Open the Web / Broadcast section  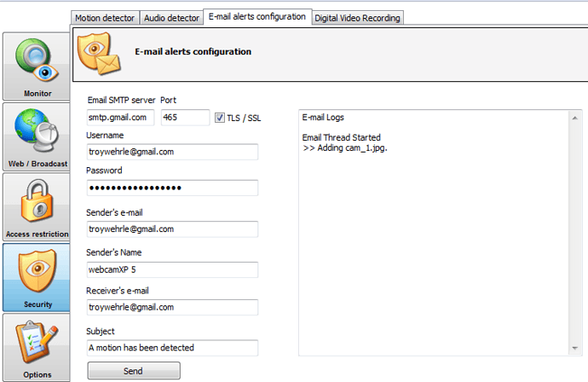click(37, 137)
